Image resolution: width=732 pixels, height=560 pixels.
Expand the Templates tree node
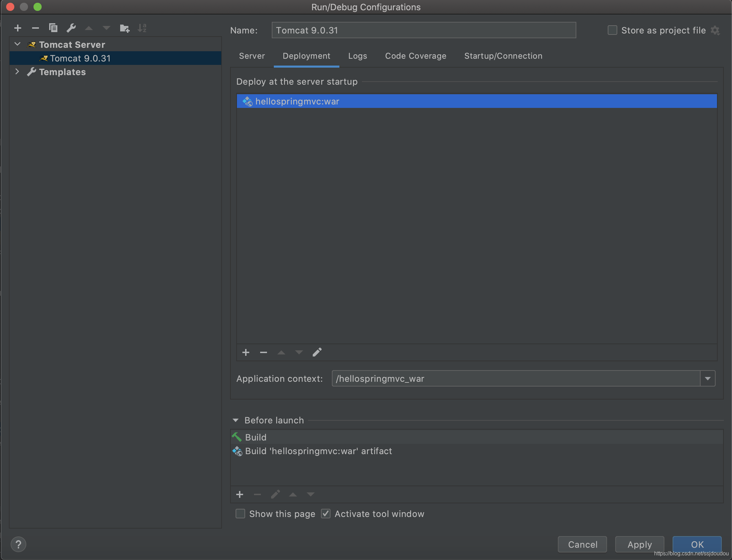pos(17,72)
